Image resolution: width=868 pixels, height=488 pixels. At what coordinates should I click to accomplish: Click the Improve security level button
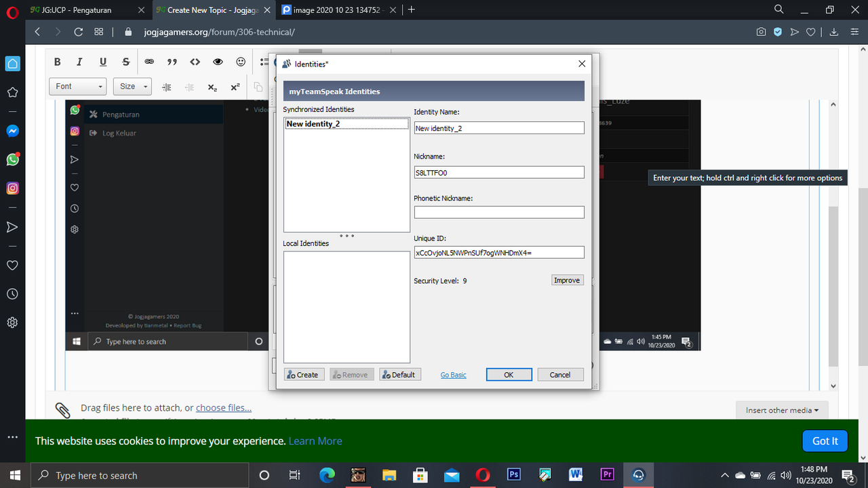click(x=567, y=280)
